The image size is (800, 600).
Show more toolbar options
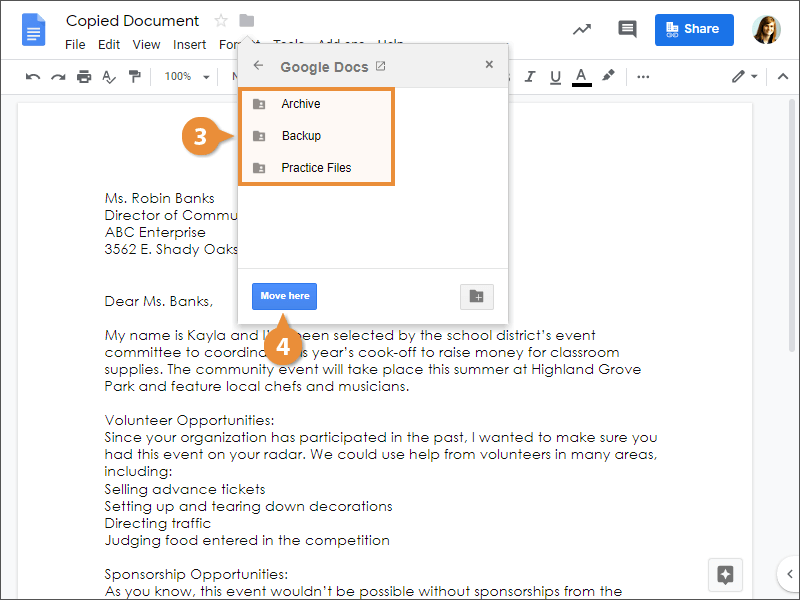point(643,77)
